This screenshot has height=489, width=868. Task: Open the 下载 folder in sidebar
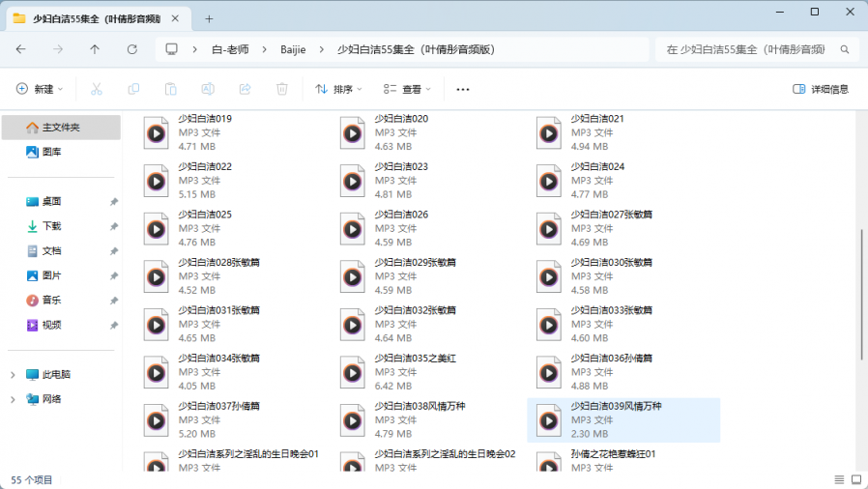[x=51, y=226]
